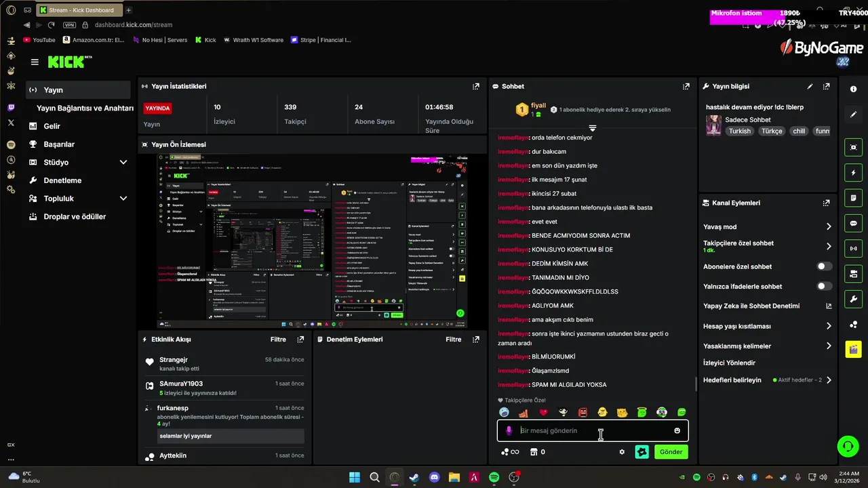Click the green headset support button
Screen dimensions: 868x488
[848, 446]
